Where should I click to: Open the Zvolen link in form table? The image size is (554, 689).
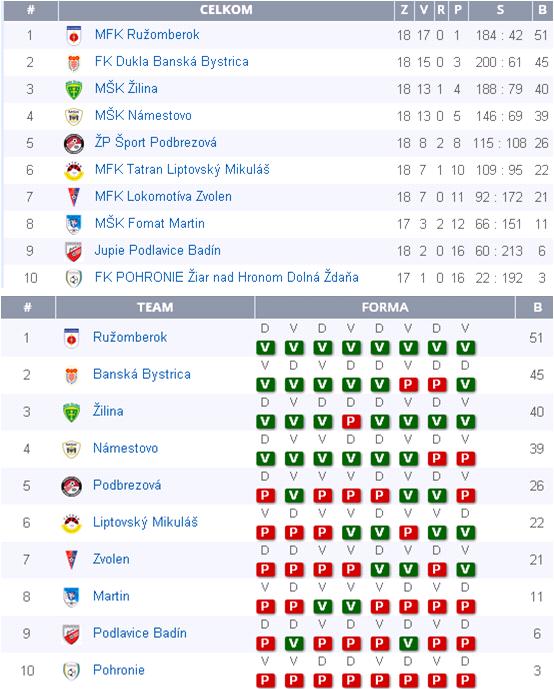pyautogui.click(x=111, y=559)
